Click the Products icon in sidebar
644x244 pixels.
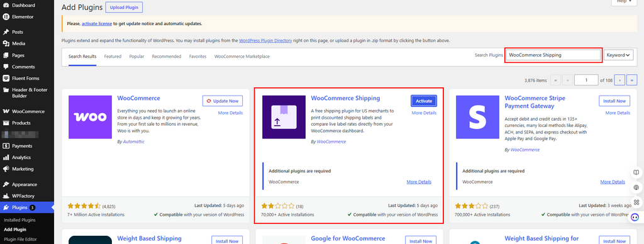point(6,123)
